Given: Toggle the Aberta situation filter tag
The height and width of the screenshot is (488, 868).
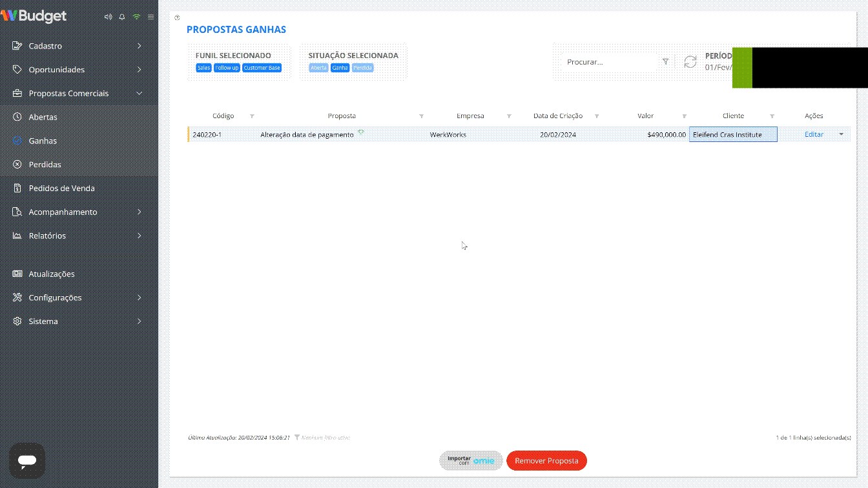Looking at the screenshot, I should coord(318,68).
